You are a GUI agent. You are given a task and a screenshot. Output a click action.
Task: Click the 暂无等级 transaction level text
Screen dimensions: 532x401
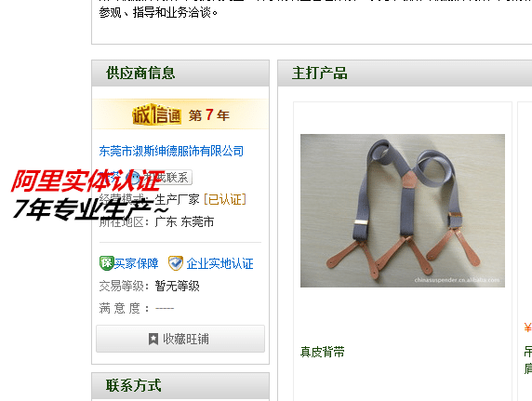click(x=177, y=286)
